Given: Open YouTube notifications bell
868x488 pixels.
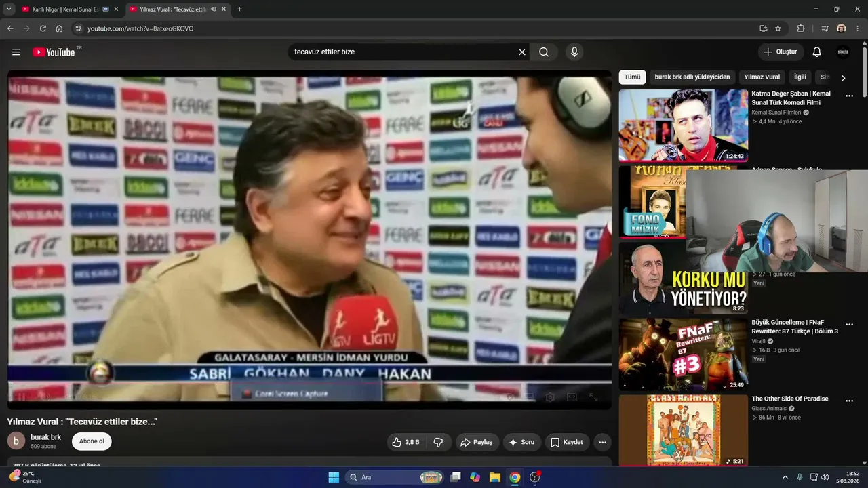Looking at the screenshot, I should tap(817, 52).
